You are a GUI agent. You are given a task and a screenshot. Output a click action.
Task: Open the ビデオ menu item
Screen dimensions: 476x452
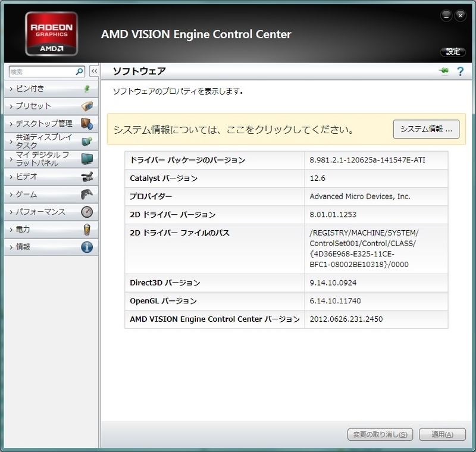[51, 177]
